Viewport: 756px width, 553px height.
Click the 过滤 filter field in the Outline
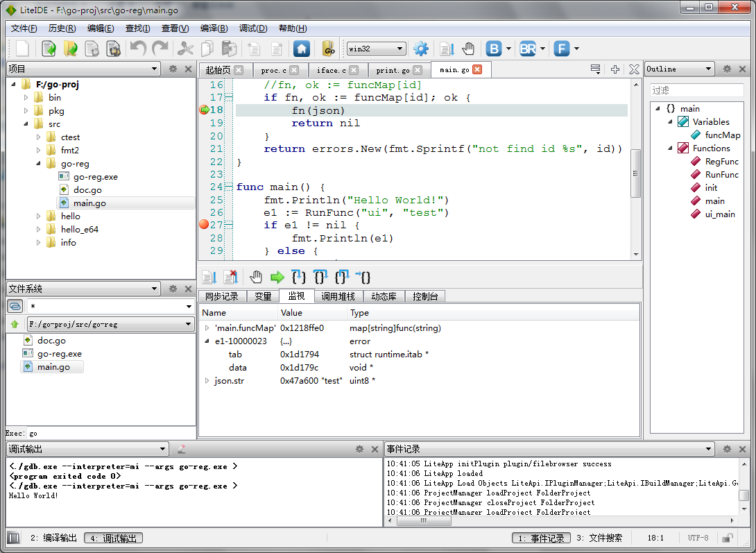[697, 90]
